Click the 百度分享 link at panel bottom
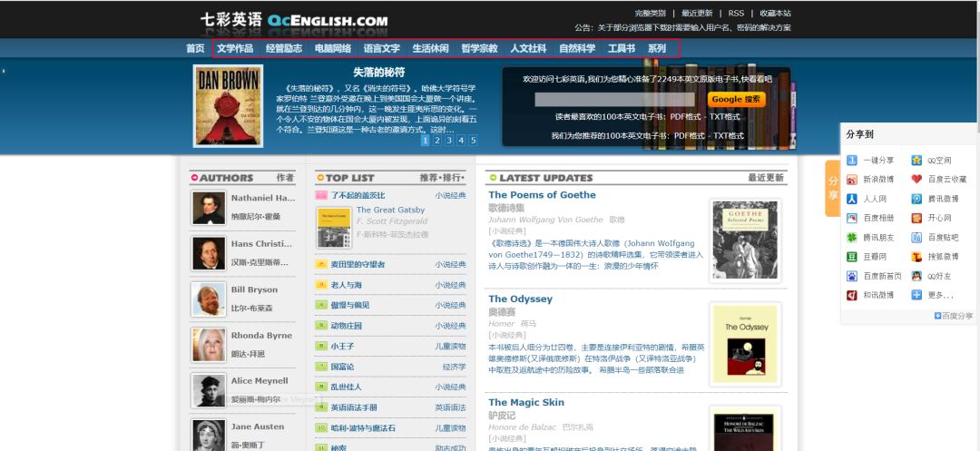Viewport: 980px width, 451px height. 954,316
